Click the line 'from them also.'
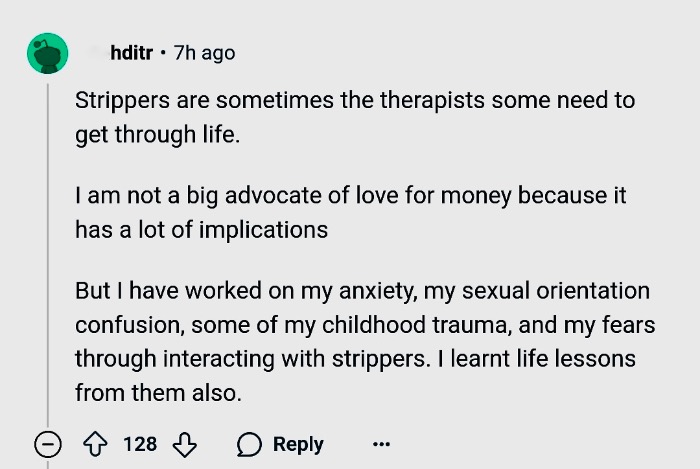 point(158,393)
